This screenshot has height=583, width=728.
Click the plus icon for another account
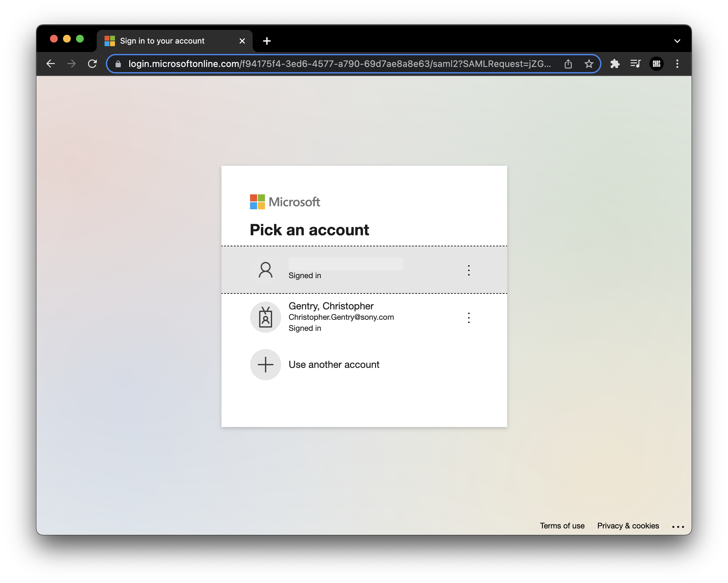coord(265,364)
